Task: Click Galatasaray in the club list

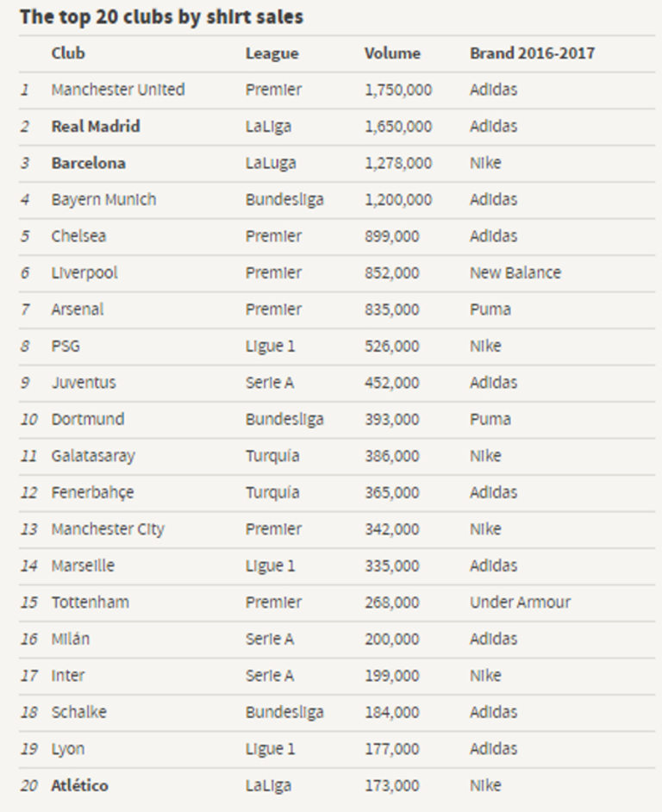Action: 92,456
